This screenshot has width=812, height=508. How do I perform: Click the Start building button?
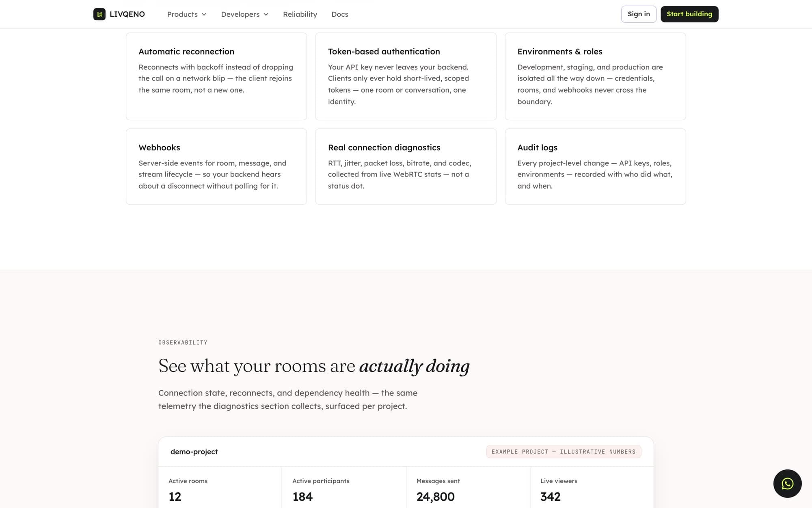(x=689, y=14)
